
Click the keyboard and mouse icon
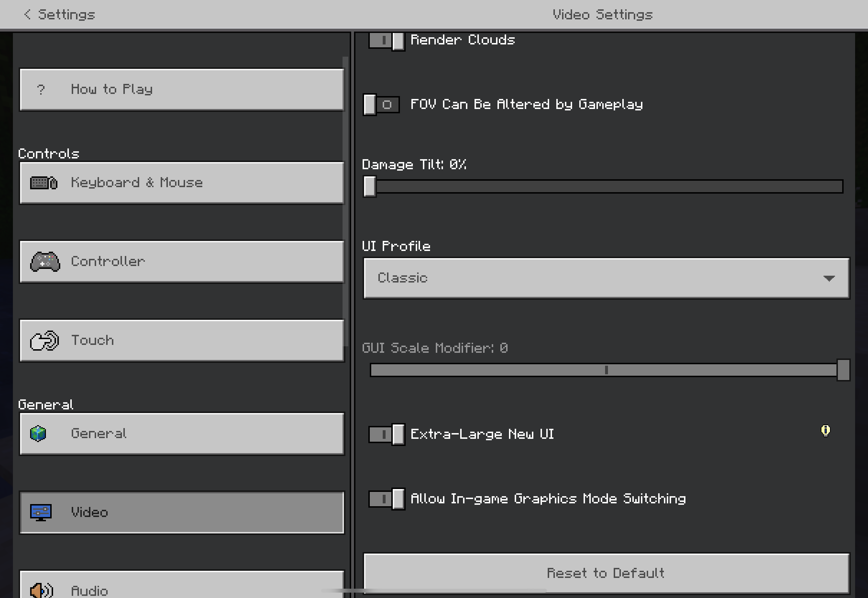[x=44, y=183]
